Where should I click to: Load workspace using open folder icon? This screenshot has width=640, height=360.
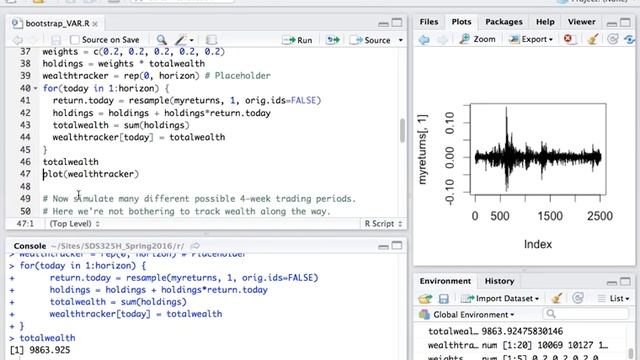point(425,299)
